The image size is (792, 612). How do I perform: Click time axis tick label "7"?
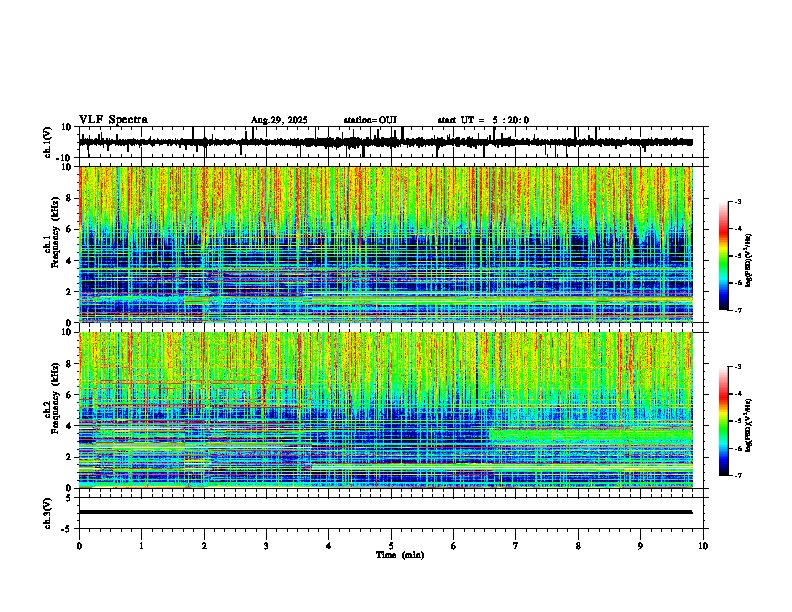click(516, 546)
